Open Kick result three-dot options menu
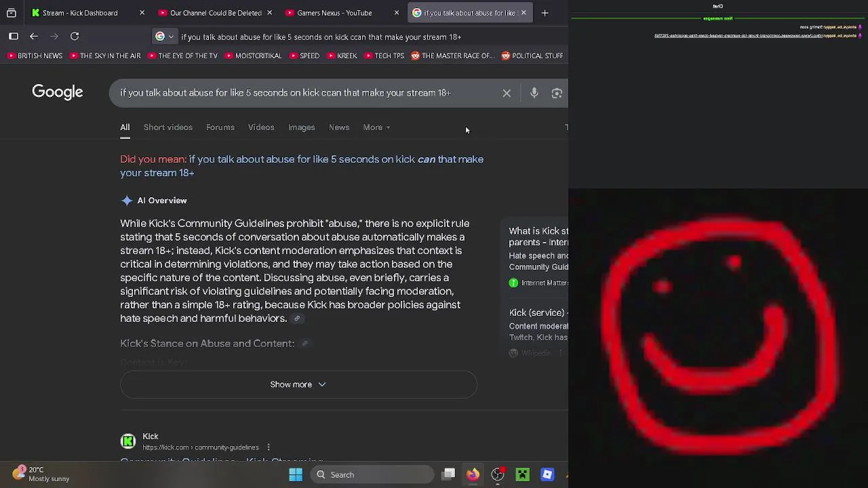 click(269, 447)
